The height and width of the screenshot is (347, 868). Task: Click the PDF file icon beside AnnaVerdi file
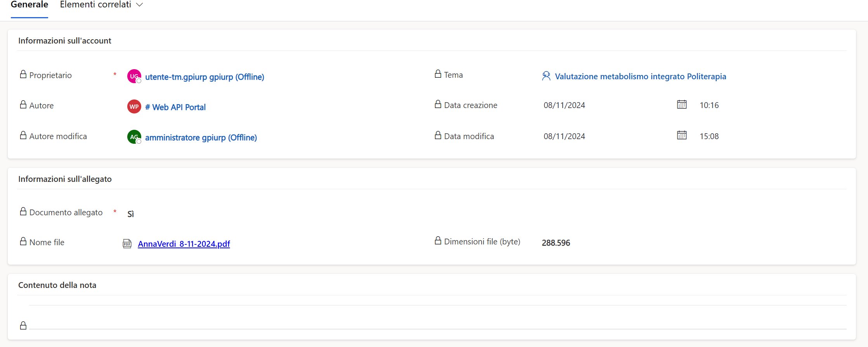point(127,244)
